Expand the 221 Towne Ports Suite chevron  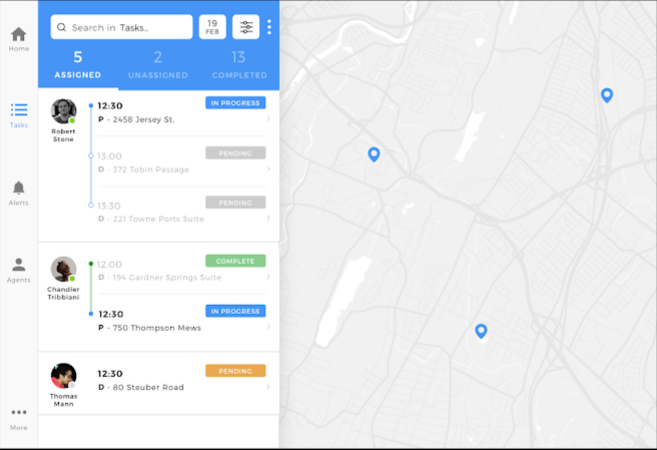pyautogui.click(x=268, y=218)
